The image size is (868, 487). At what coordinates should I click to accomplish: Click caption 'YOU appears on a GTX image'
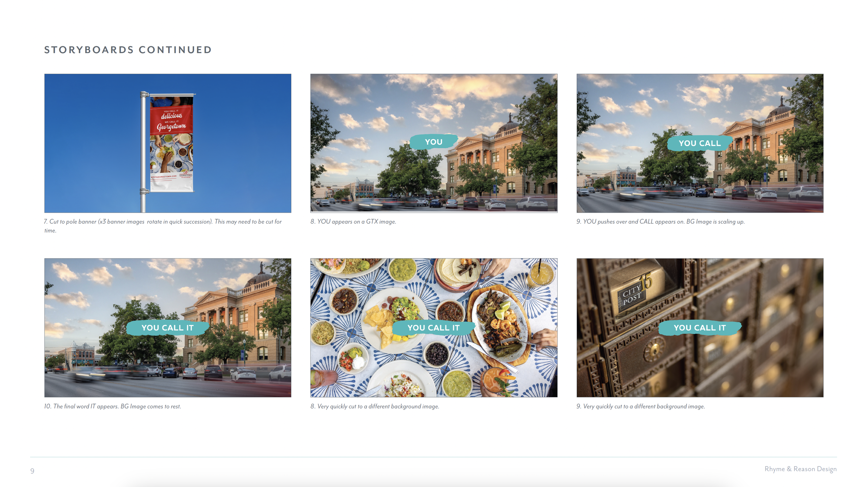353,222
